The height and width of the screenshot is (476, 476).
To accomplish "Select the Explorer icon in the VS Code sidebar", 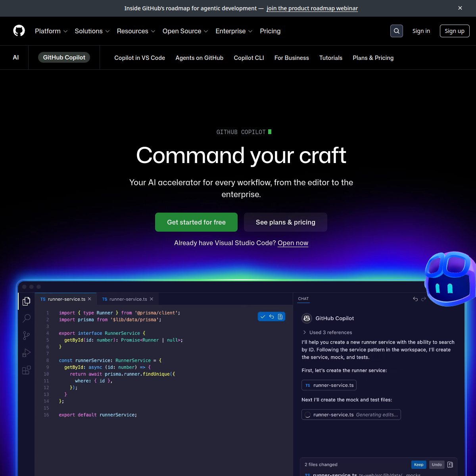I will click(26, 301).
